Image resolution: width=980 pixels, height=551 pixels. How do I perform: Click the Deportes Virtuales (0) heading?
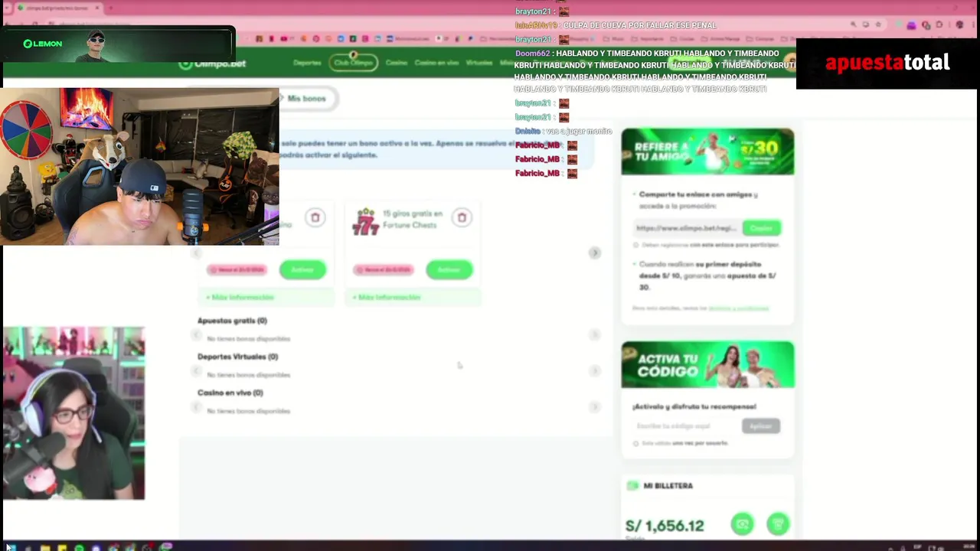(237, 357)
